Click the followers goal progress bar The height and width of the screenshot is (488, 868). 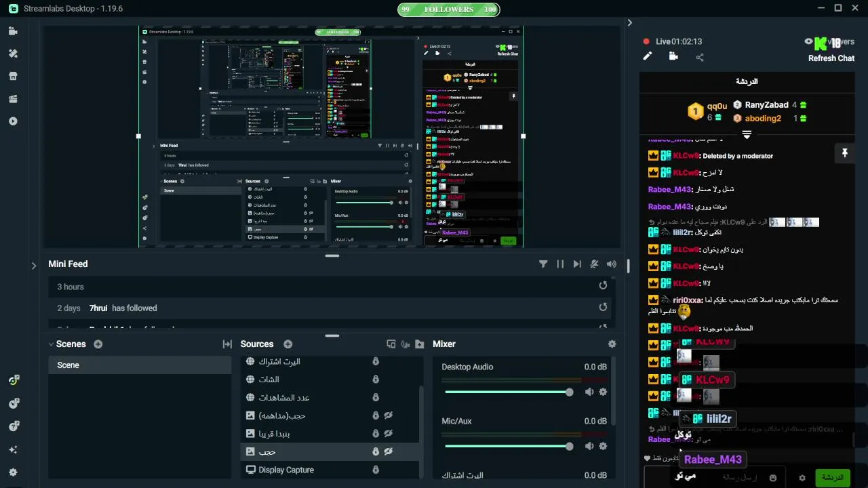click(448, 9)
